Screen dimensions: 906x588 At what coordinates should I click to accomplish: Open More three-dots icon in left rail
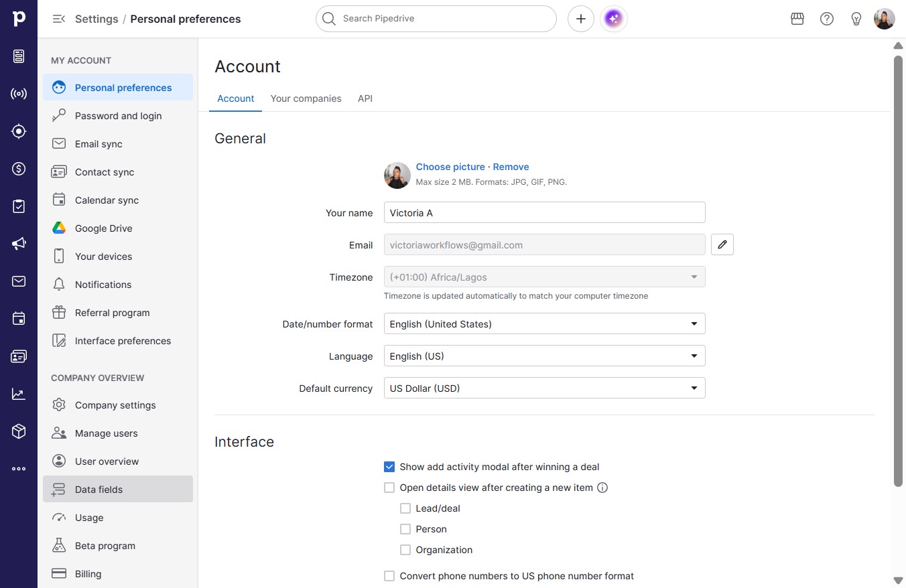click(19, 469)
